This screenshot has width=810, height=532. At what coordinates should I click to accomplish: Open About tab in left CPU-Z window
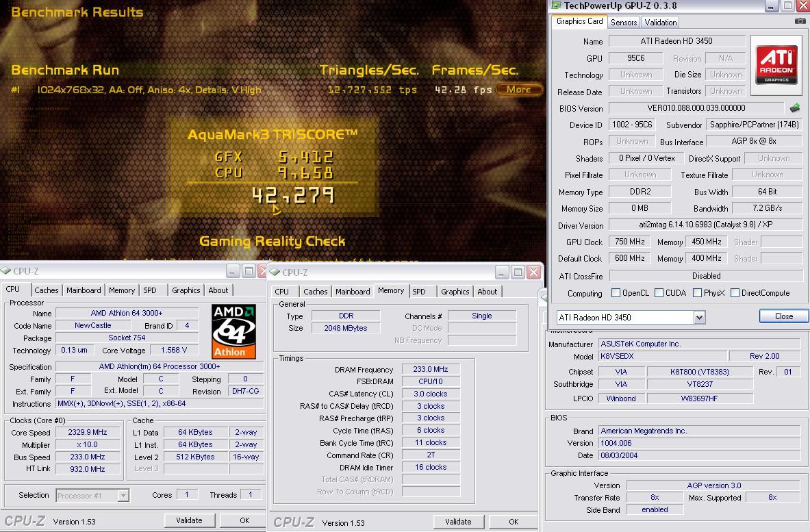tap(218, 290)
